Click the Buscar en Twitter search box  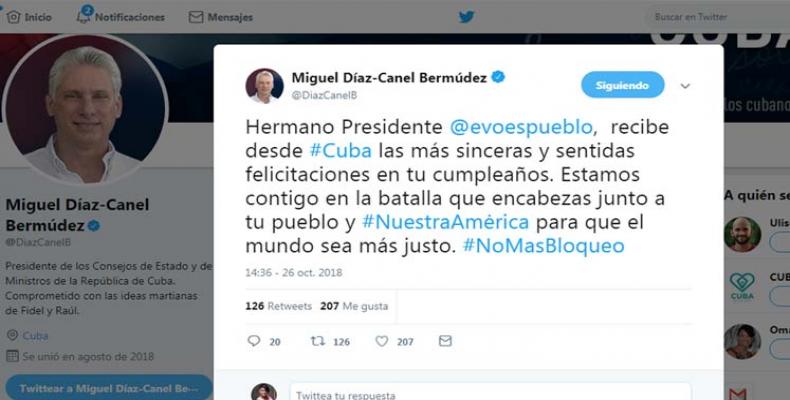click(x=717, y=17)
